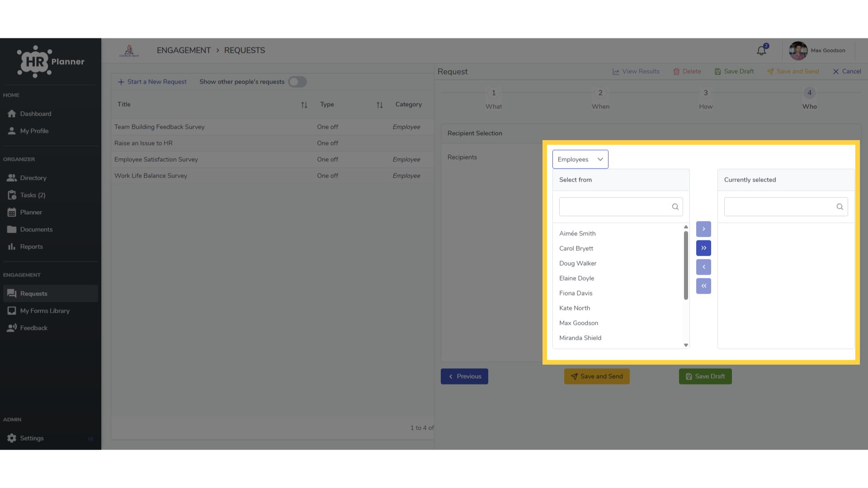This screenshot has width=868, height=488.
Task: Click search icon in Select from box
Action: click(675, 207)
